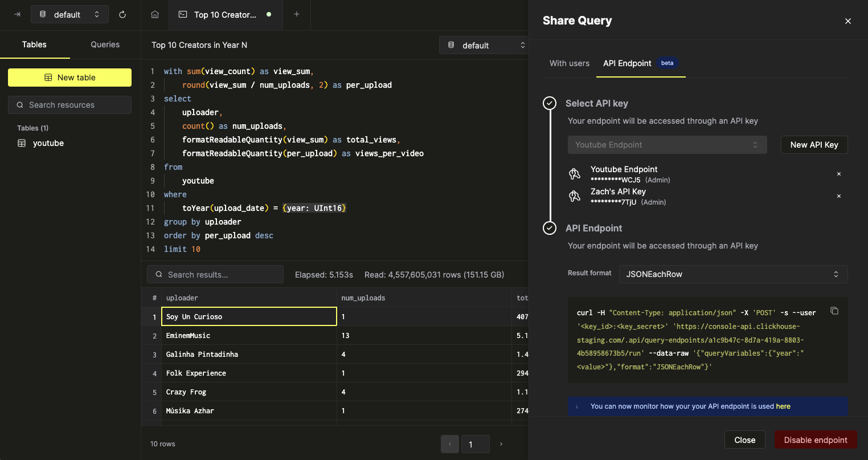
Task: Open a new query tab with plus icon
Action: (296, 14)
